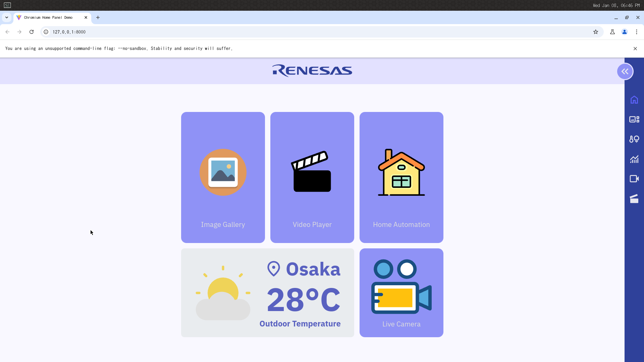This screenshot has height=362, width=644.
Task: Open the sidebar home icon
Action: [634, 100]
